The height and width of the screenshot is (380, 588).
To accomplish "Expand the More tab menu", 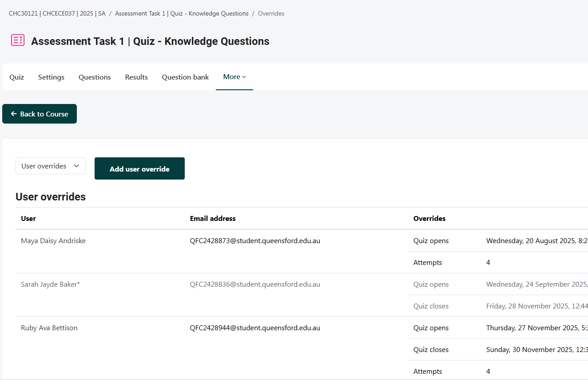I will click(x=234, y=77).
